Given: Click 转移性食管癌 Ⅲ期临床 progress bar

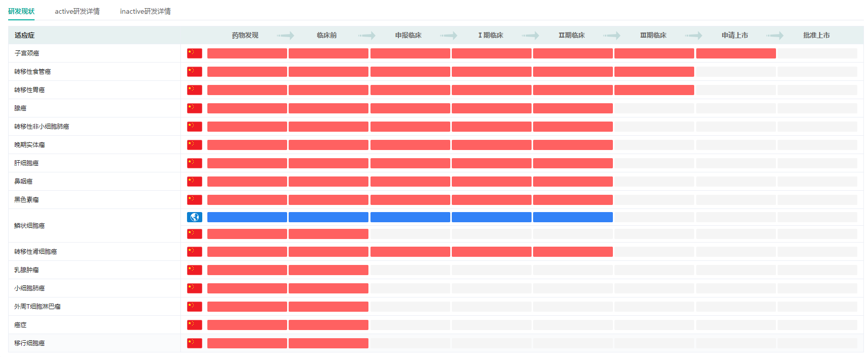Looking at the screenshot, I should (654, 72).
